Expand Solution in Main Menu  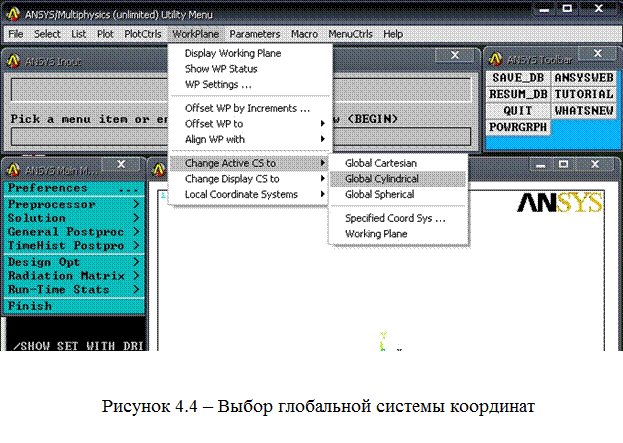[x=74, y=218]
